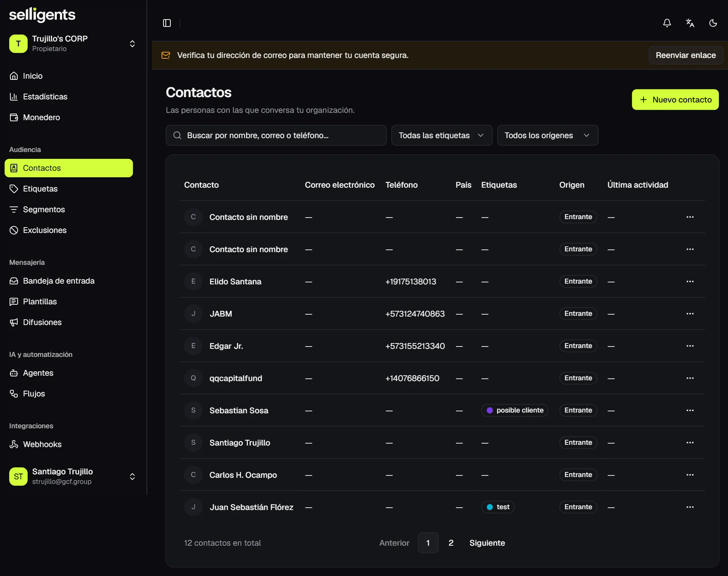Open Segmentos in the sidebar
Viewport: 728px width, 576px height.
coord(69,210)
